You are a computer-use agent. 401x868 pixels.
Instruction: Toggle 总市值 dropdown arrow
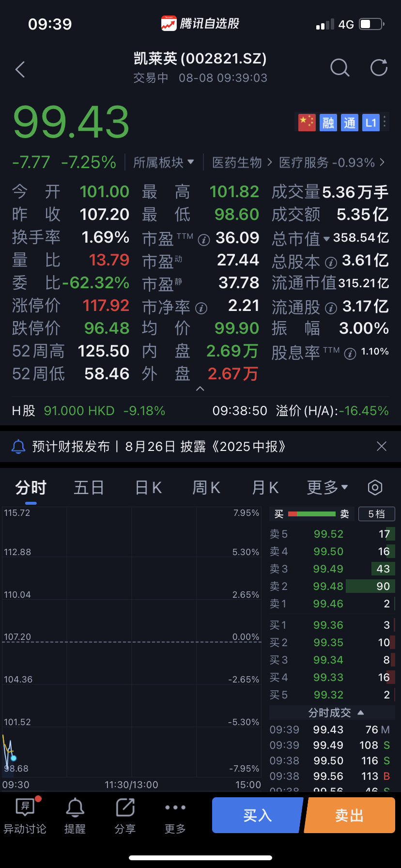326,239
